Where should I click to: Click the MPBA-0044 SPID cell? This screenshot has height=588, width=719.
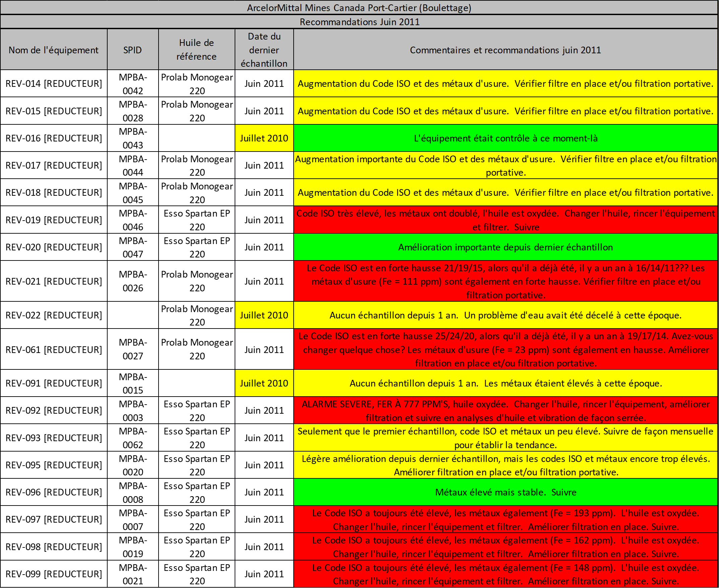[133, 165]
